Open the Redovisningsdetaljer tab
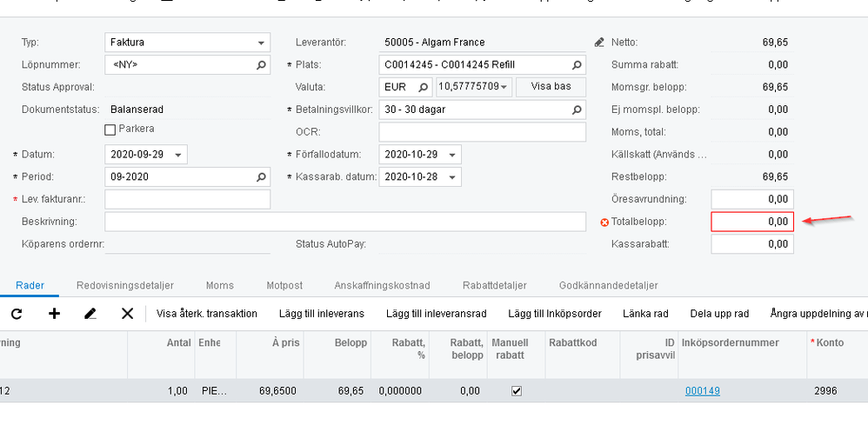This screenshot has width=868, height=445. click(x=125, y=285)
